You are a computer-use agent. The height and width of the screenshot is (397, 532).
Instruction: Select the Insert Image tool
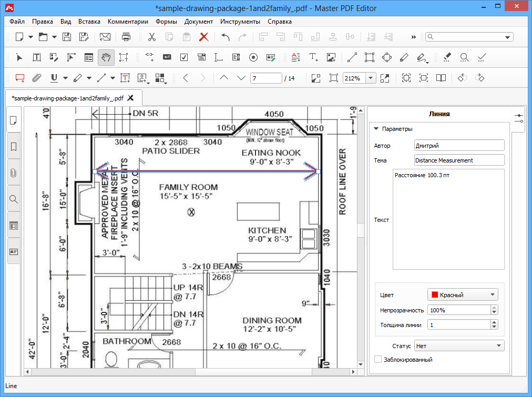point(331,57)
